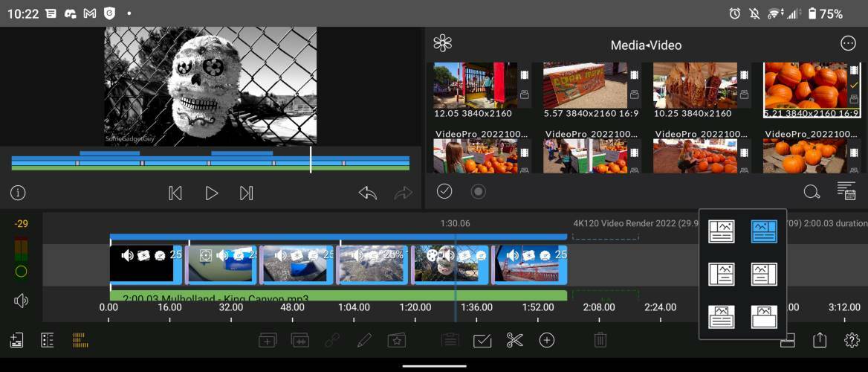Click the search magnifier in media library
Viewport: 868px width, 372px height.
click(812, 191)
